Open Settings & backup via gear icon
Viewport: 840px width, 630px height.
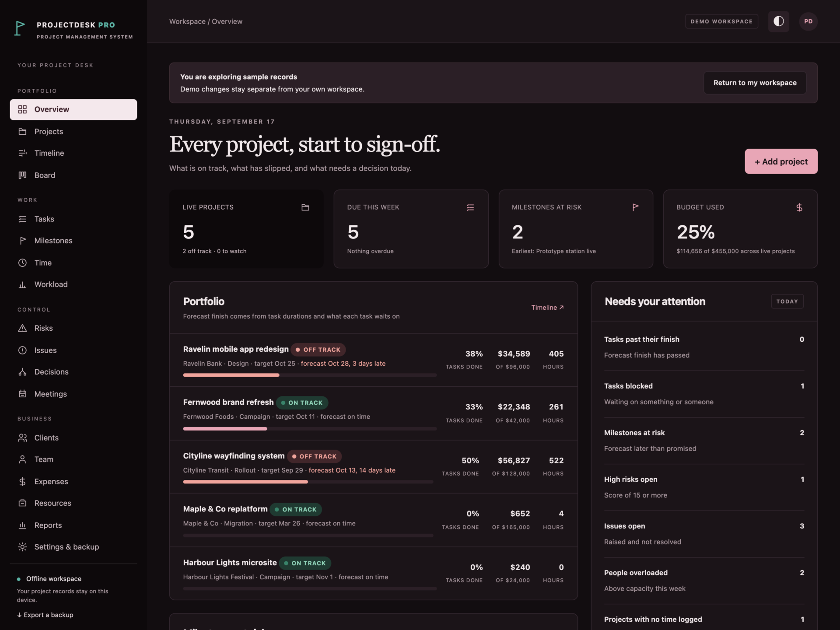coord(22,547)
